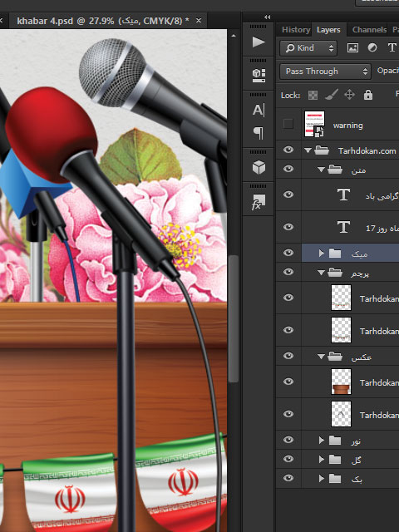Viewport: 399px width, 532px height.
Task: Open the 3D cube panel icon
Action: coord(259,167)
